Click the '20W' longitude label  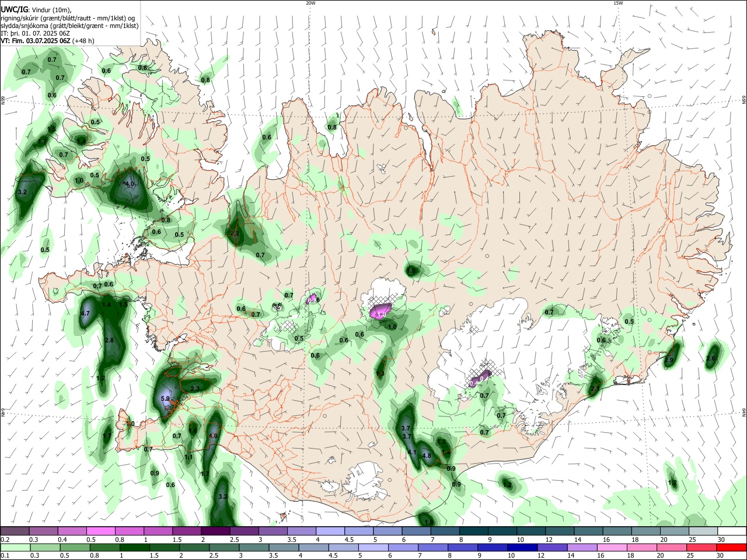click(x=310, y=3)
